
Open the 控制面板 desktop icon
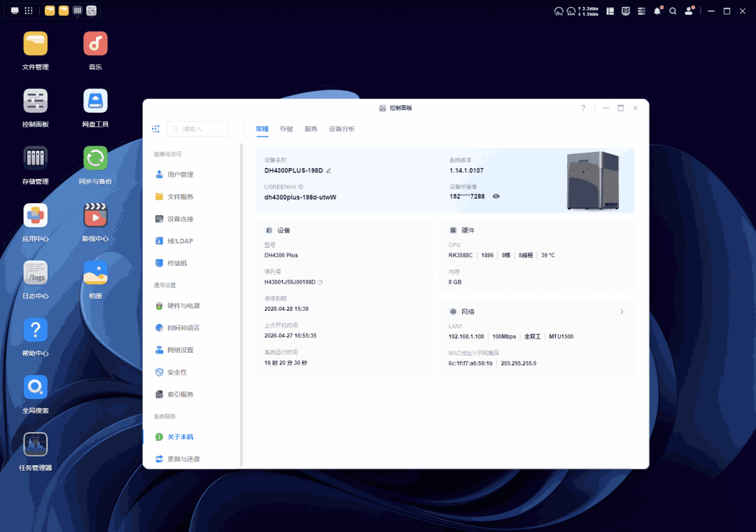click(x=35, y=101)
